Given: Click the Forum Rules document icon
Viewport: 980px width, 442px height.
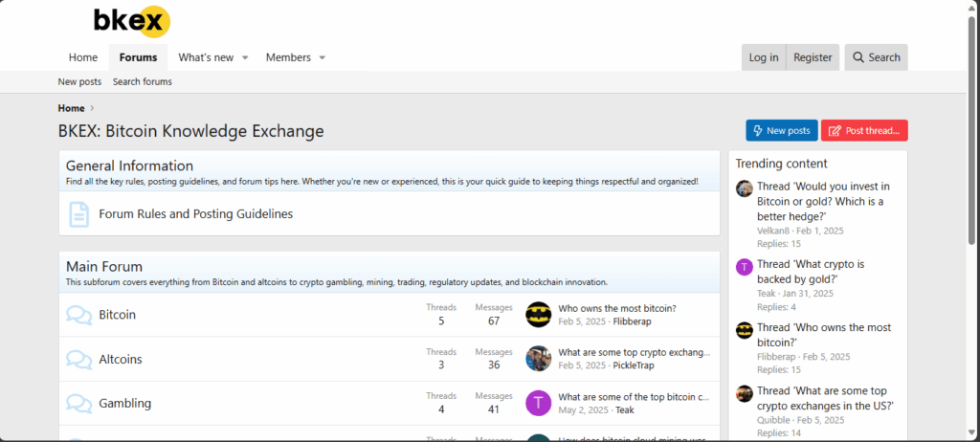Looking at the screenshot, I should [78, 214].
